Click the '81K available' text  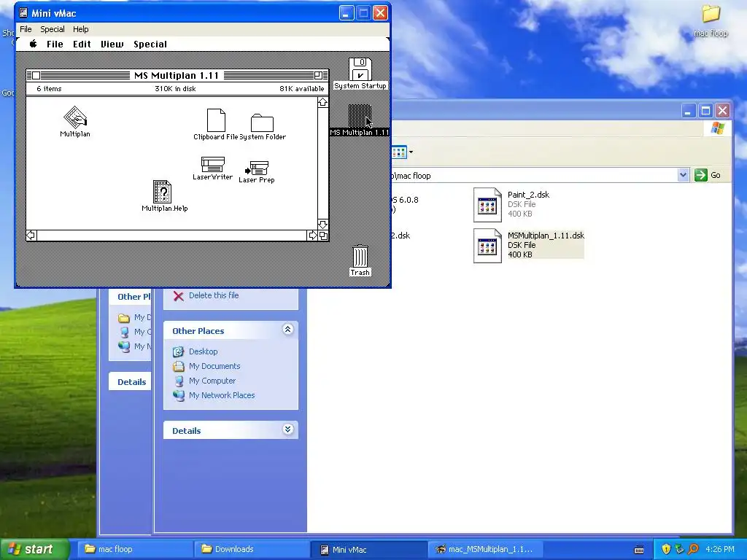click(x=301, y=88)
